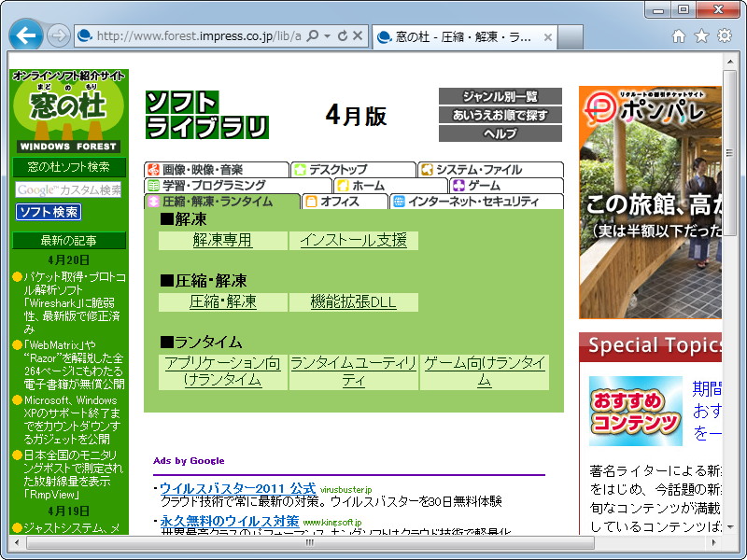Open Favorites with the star icon
The image size is (747, 560).
click(x=703, y=35)
